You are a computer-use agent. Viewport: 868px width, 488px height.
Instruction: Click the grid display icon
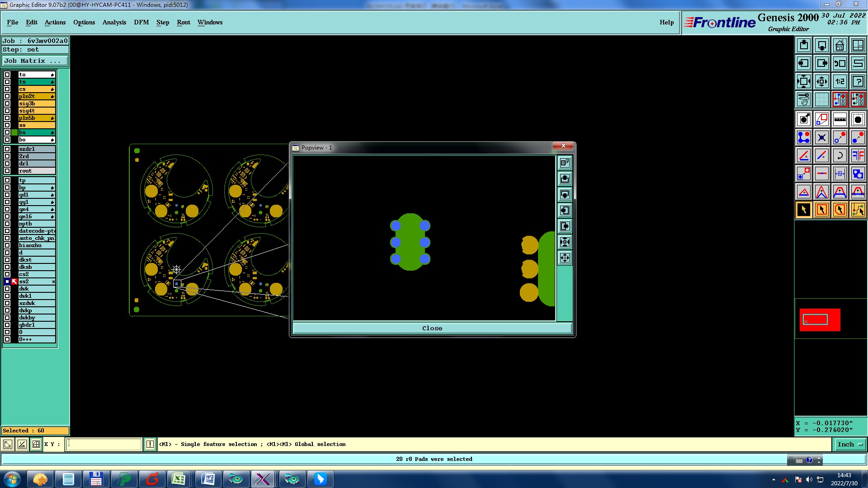(x=821, y=99)
